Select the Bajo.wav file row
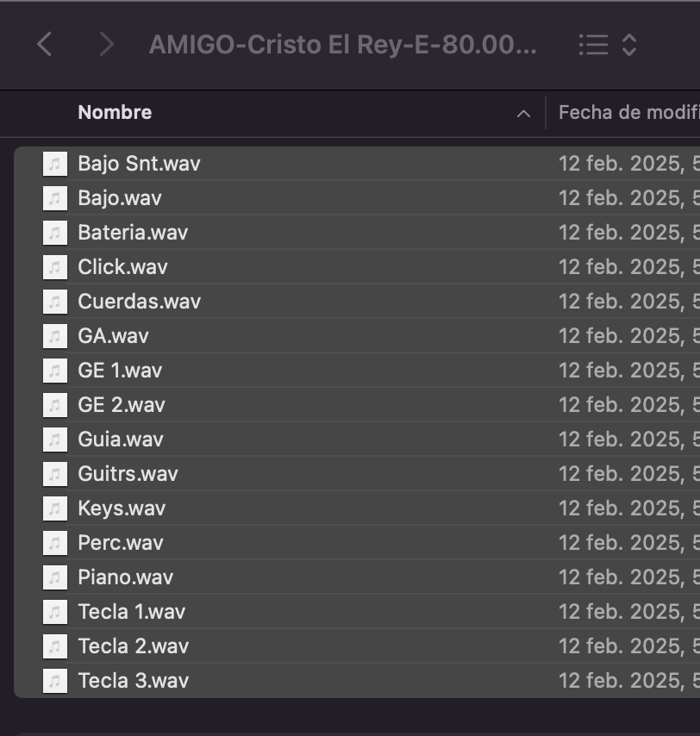The image size is (700, 736). (x=120, y=198)
